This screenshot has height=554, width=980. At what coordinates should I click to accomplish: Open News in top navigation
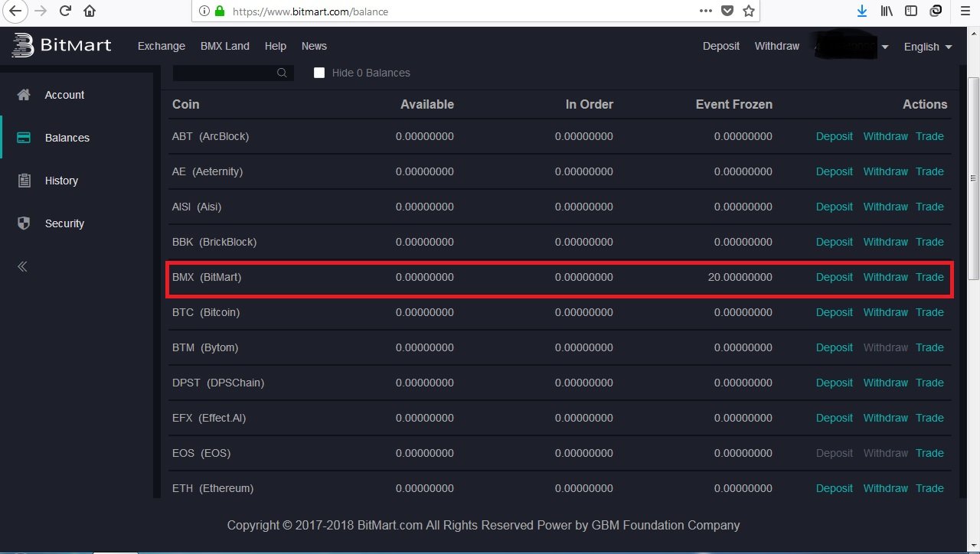tap(314, 46)
